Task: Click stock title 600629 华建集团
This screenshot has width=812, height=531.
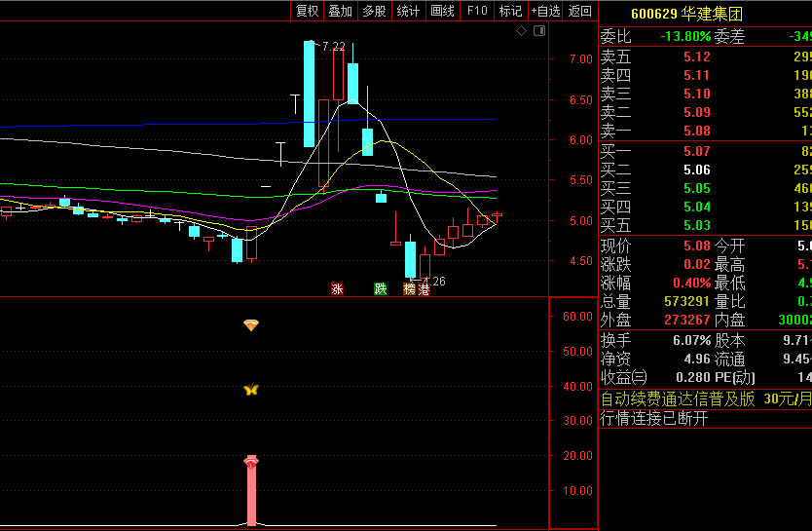Action: [x=686, y=14]
